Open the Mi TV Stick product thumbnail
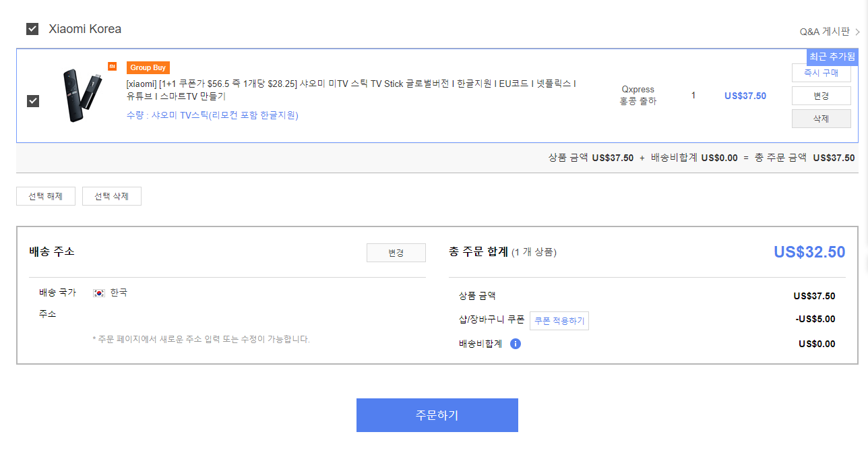The height and width of the screenshot is (457, 868). pyautogui.click(x=82, y=96)
